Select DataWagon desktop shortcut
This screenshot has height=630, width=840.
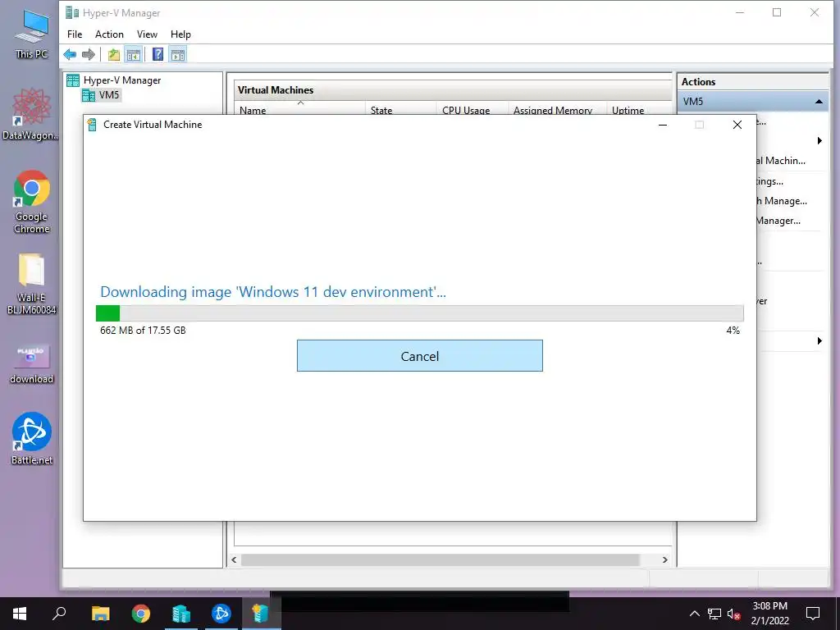tap(30, 114)
